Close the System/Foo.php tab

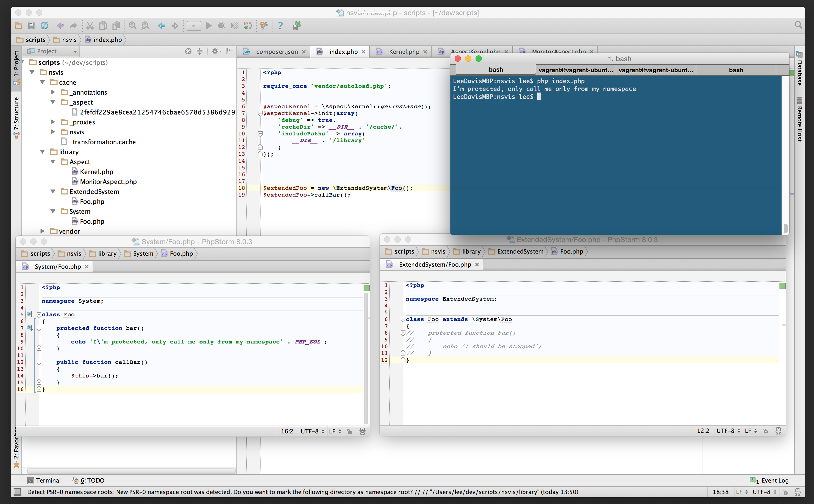[87, 267]
